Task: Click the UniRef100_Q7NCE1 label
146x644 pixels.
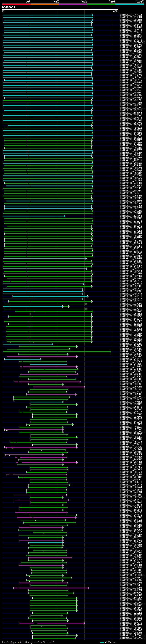Action: [x=131, y=342]
